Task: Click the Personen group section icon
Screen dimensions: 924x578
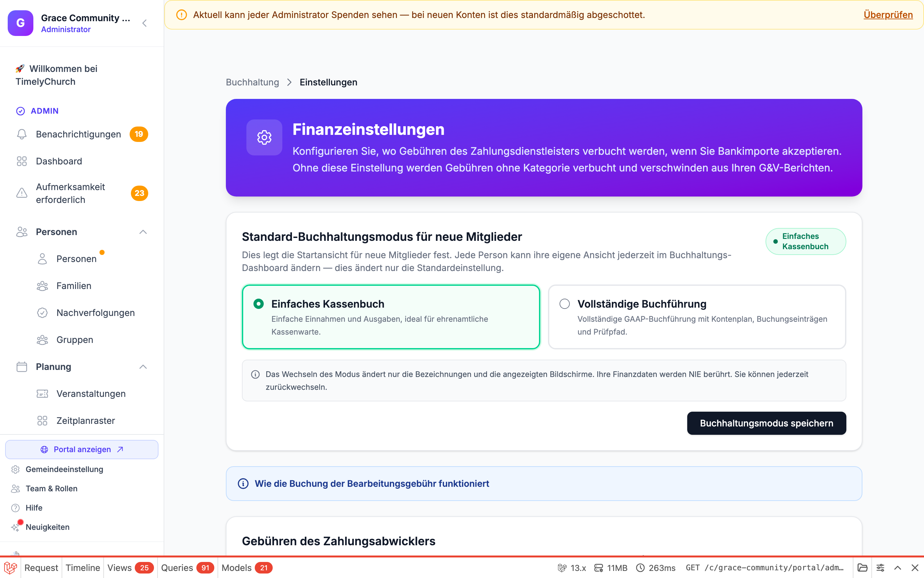Action: click(x=22, y=232)
